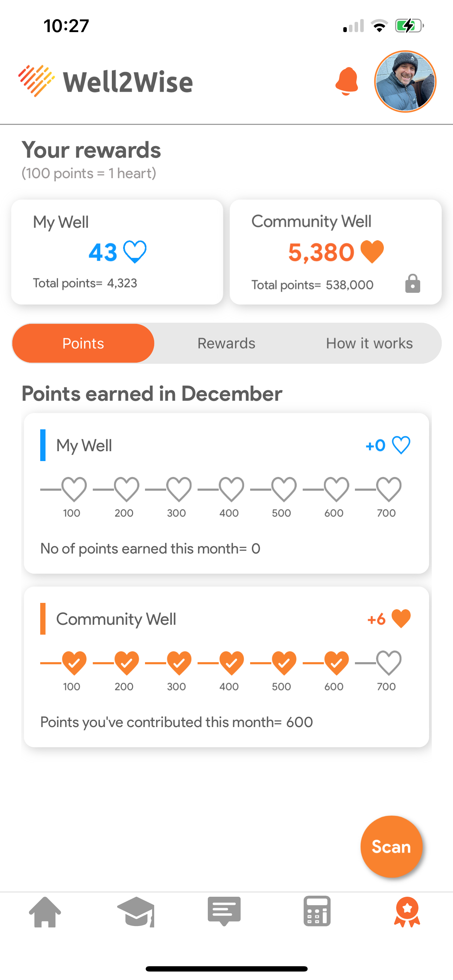This screenshot has height=980, width=453.
Task: Open the chat messages tab
Action: (x=224, y=911)
